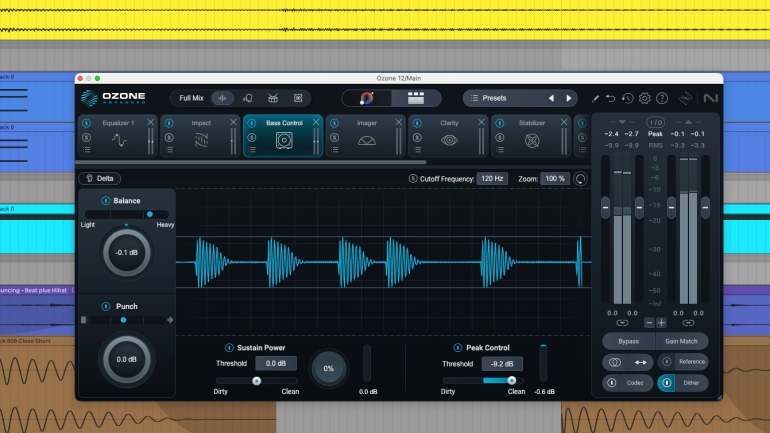Open the Ozone settings gear icon
Screen dimensions: 770x433
pyautogui.click(x=645, y=98)
